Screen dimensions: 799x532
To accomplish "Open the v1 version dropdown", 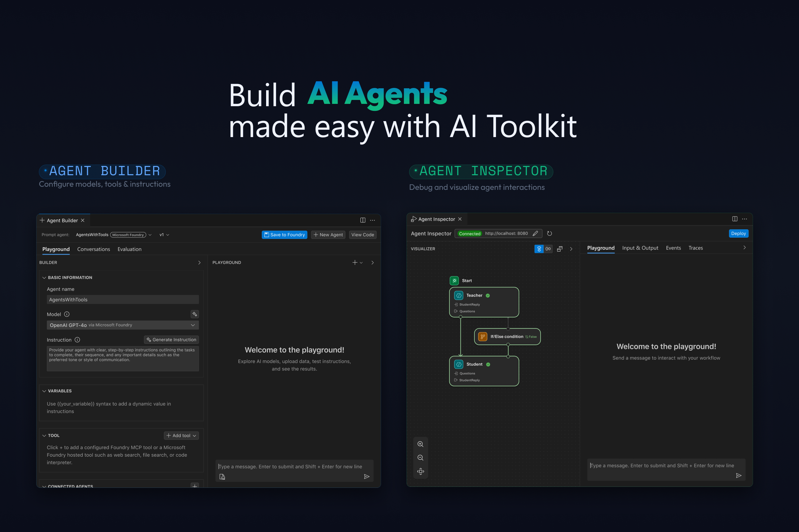I will (x=164, y=234).
